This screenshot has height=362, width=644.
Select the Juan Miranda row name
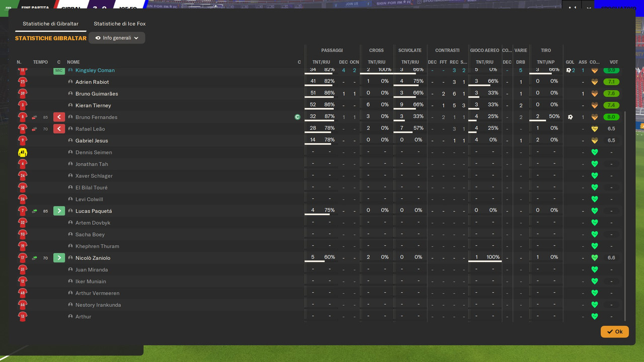click(x=92, y=269)
